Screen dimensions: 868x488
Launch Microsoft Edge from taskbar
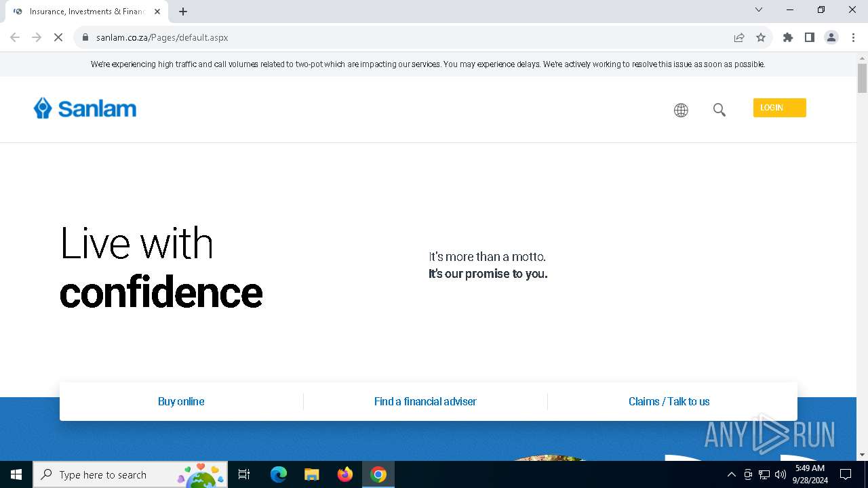(x=279, y=474)
